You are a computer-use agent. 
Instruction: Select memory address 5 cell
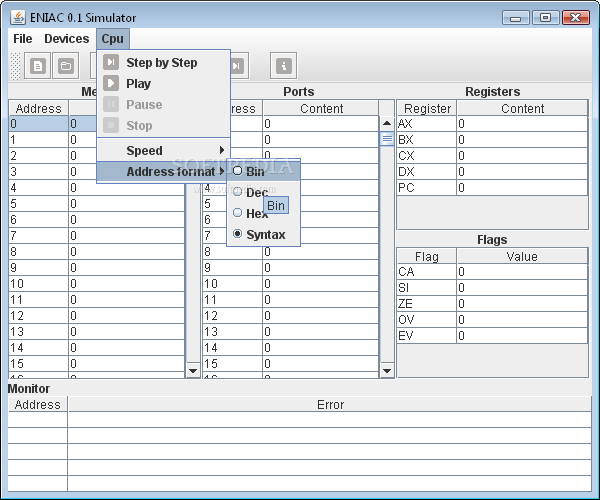tap(38, 204)
